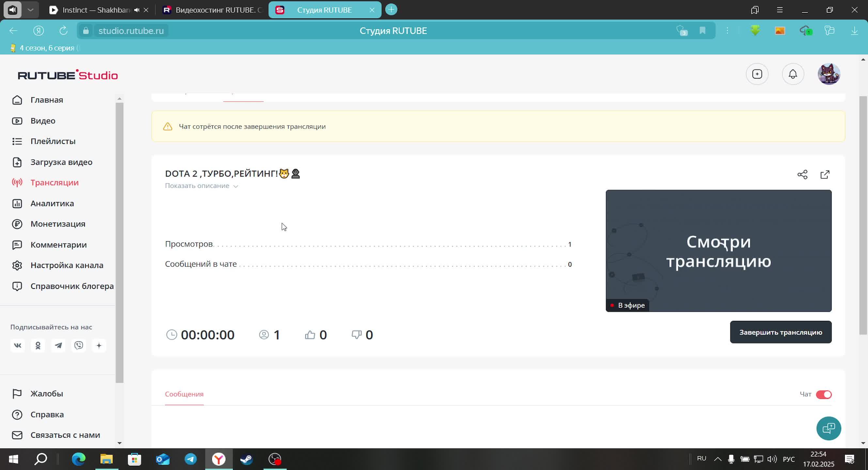Go back with browser back arrow

[x=13, y=31]
